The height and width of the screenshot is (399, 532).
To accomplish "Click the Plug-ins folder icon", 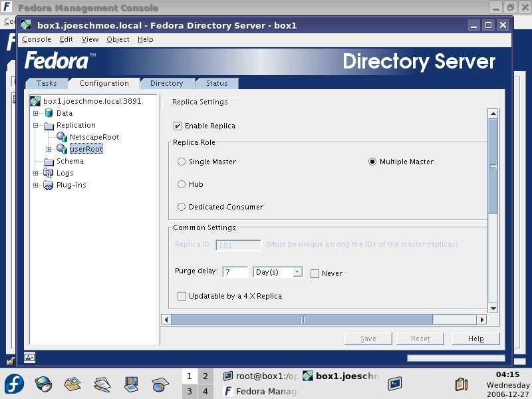I will [x=49, y=185].
